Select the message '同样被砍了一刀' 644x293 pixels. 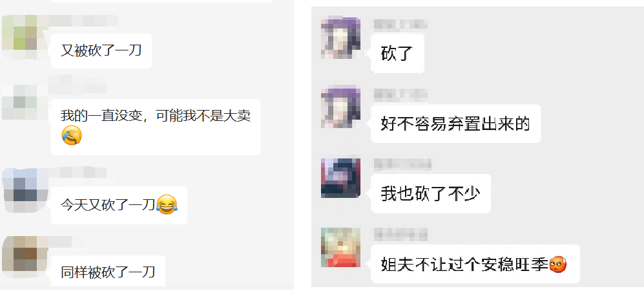coord(108,271)
